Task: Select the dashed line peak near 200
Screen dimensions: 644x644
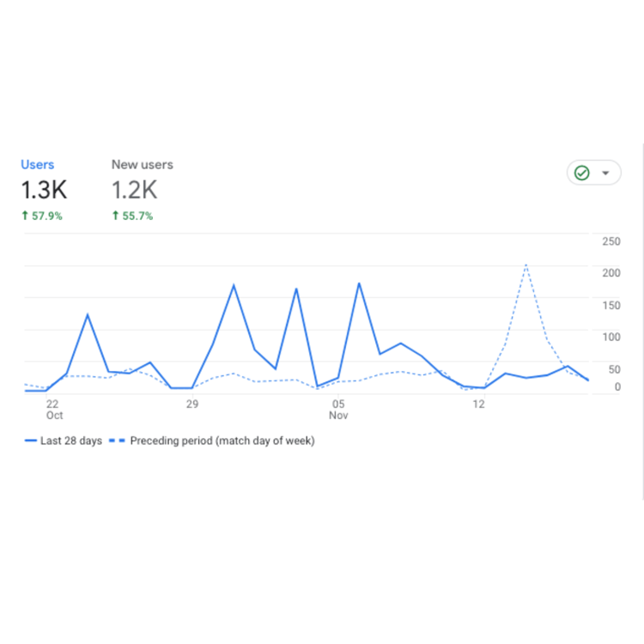Action: tap(526, 264)
